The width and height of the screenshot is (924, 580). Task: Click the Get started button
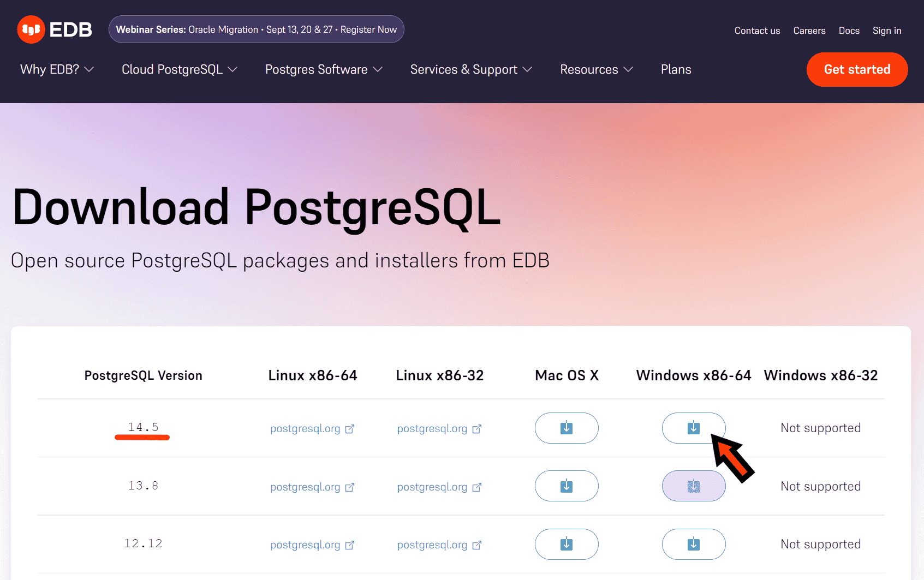click(x=857, y=69)
